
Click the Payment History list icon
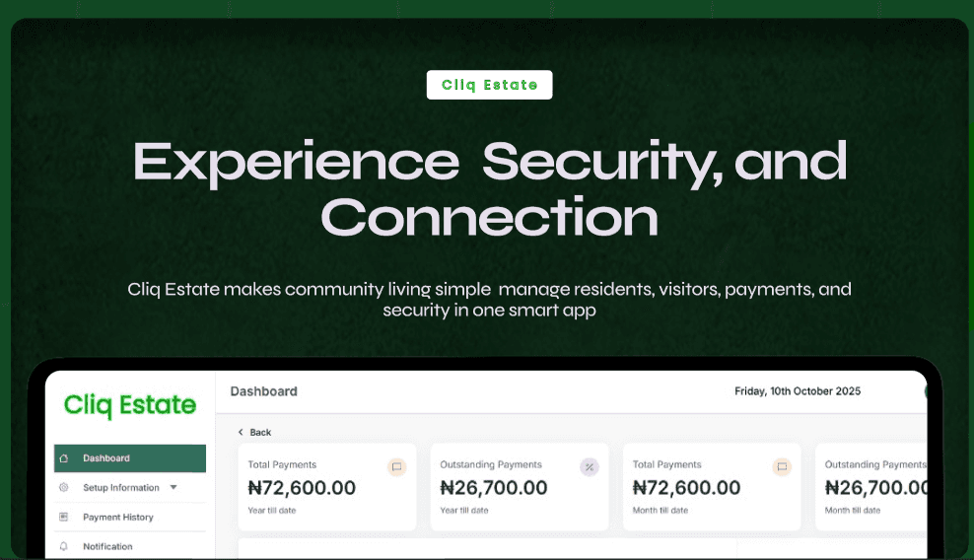[x=63, y=518]
